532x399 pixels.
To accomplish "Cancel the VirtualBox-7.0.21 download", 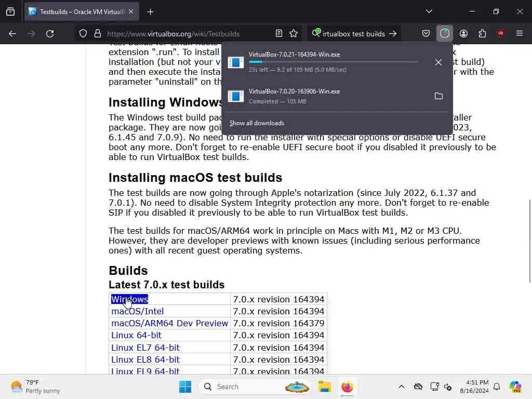I will coord(438,62).
